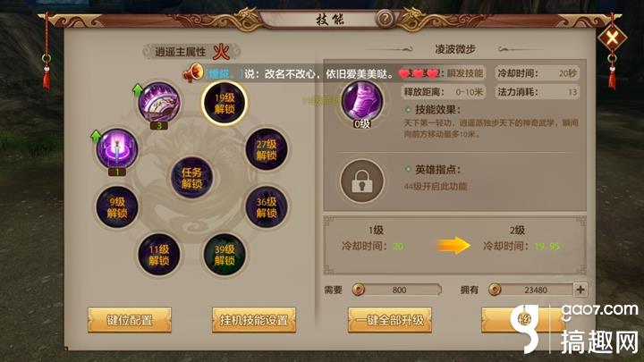Click 一键全部升级 upgrade all button
Viewport: 644px width, 362px height.
pos(390,320)
